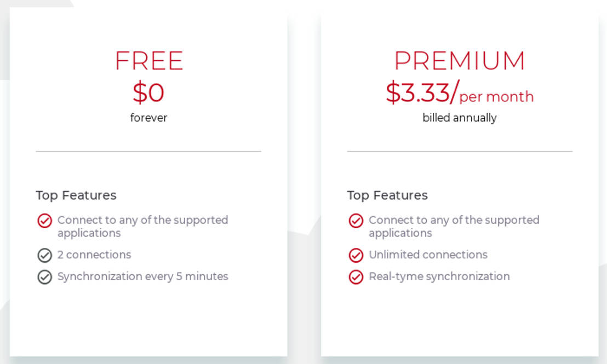607x364 pixels.
Task: Click the $3.33/ price on Premium plan
Action: (421, 93)
